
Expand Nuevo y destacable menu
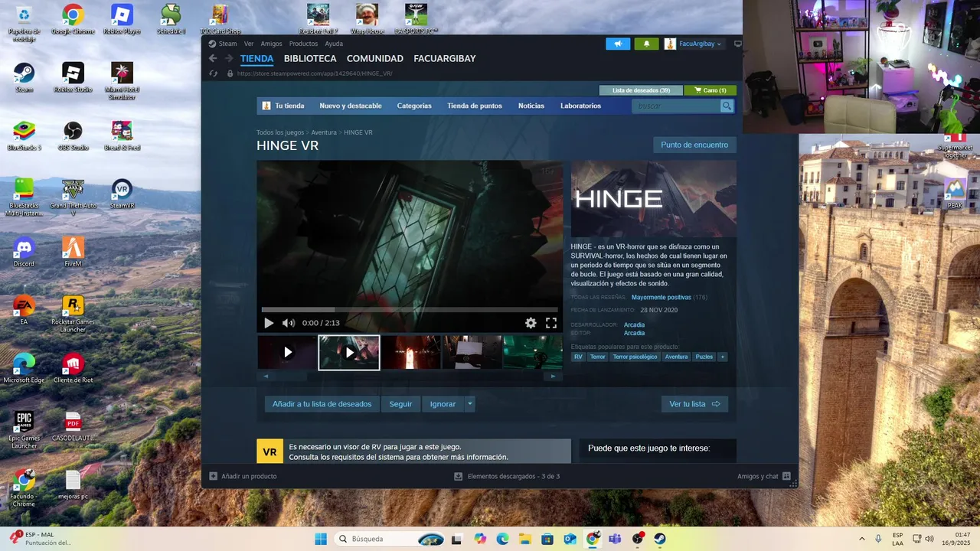[x=351, y=106]
